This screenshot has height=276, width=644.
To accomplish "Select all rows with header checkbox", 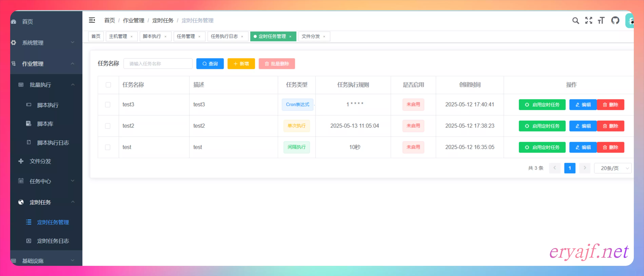I will tap(108, 85).
